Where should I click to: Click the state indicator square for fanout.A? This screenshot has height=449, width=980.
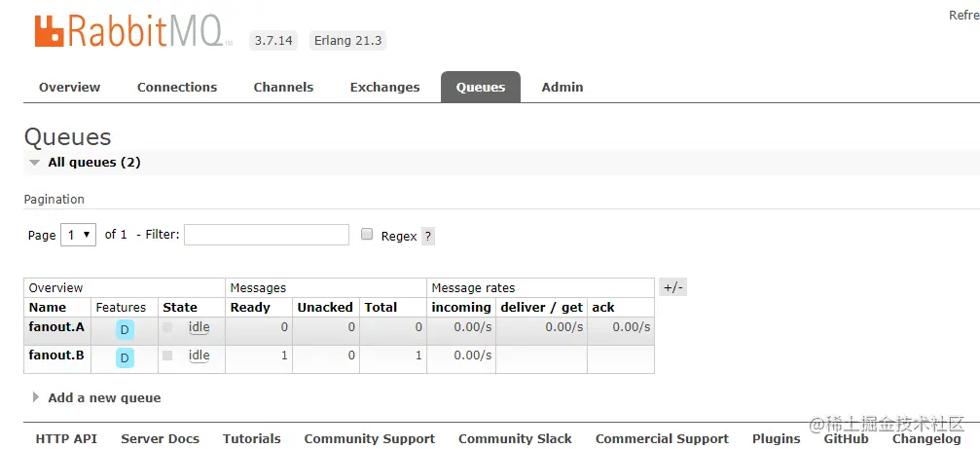[x=167, y=327]
